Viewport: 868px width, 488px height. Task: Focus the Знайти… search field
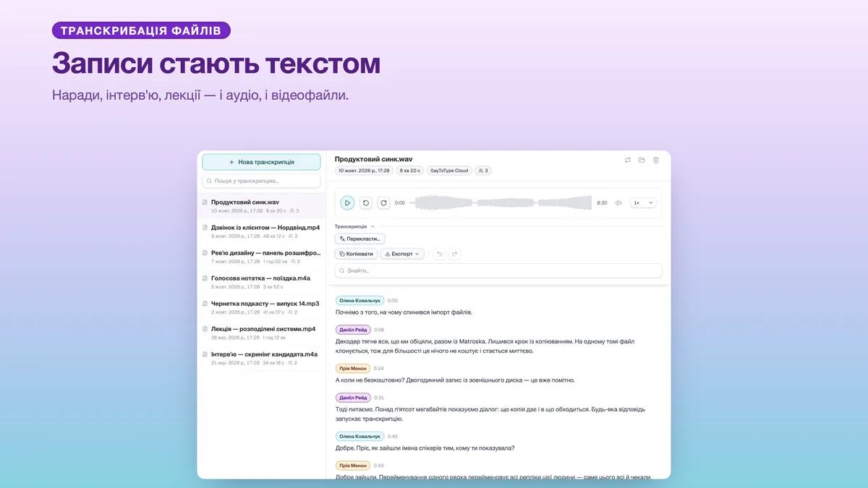(498, 270)
